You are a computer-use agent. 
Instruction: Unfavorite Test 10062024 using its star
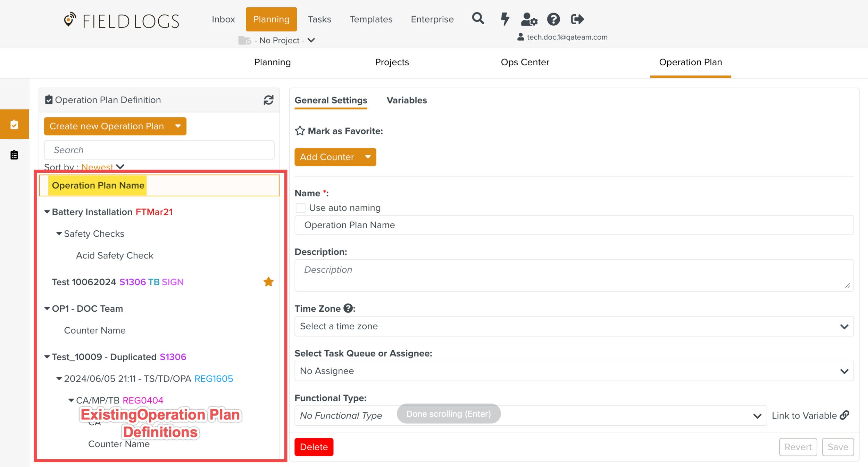[x=268, y=282]
